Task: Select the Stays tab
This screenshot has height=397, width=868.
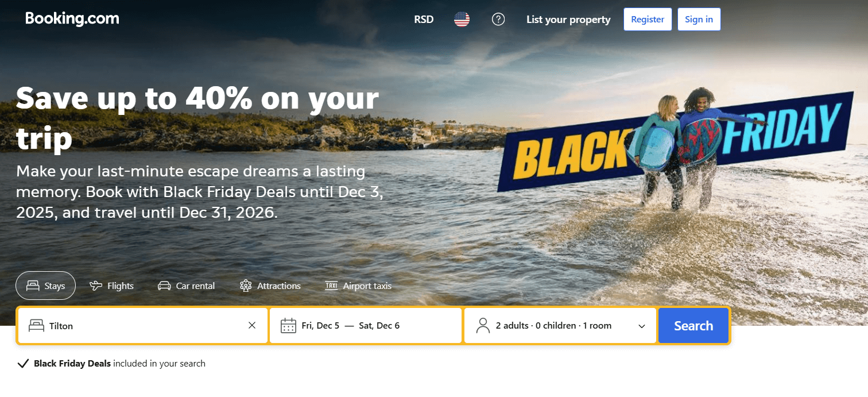Action: 46,286
